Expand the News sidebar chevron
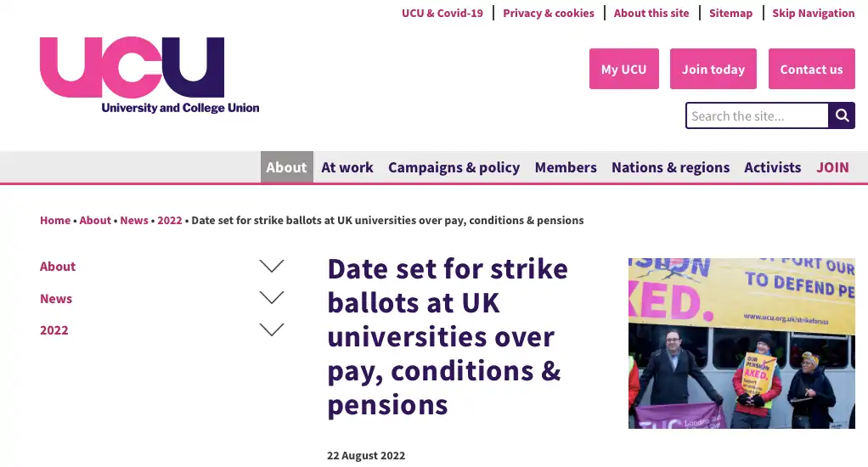868x467 pixels. tap(271, 298)
